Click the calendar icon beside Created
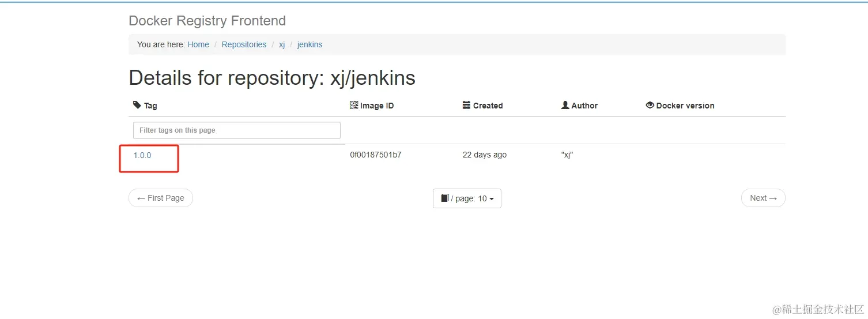 tap(467, 105)
